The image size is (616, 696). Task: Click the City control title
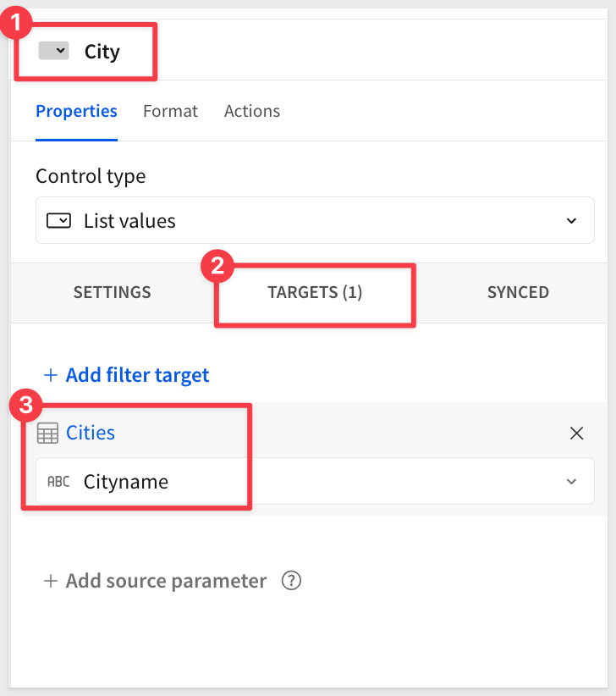point(102,52)
